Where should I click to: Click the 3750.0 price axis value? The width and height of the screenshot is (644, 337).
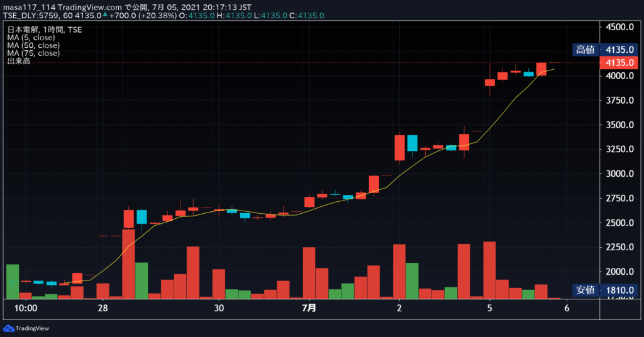click(x=619, y=101)
